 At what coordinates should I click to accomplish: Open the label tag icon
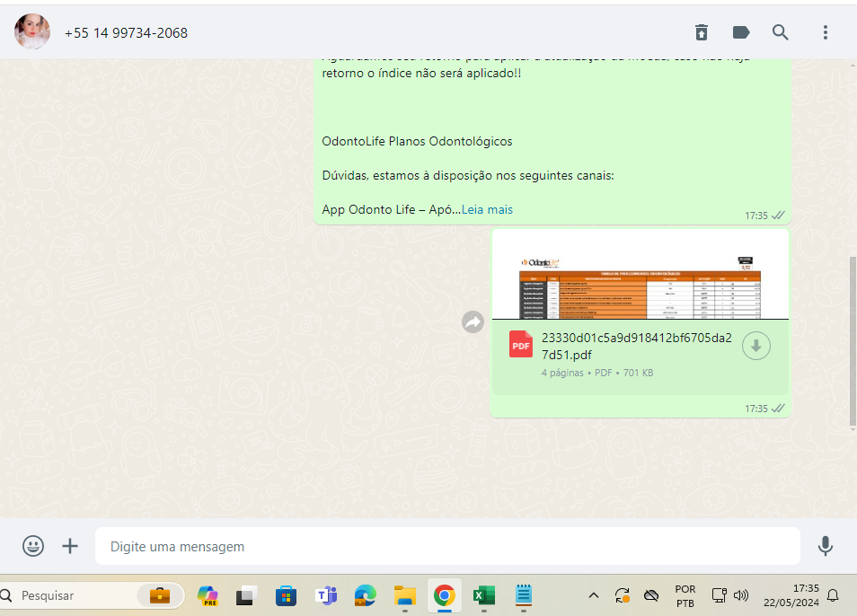[740, 32]
